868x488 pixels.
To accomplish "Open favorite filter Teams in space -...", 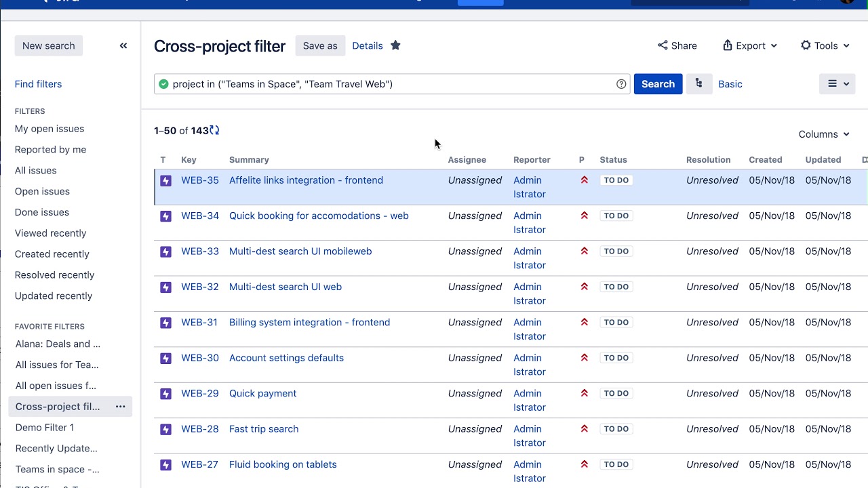I will (x=57, y=470).
